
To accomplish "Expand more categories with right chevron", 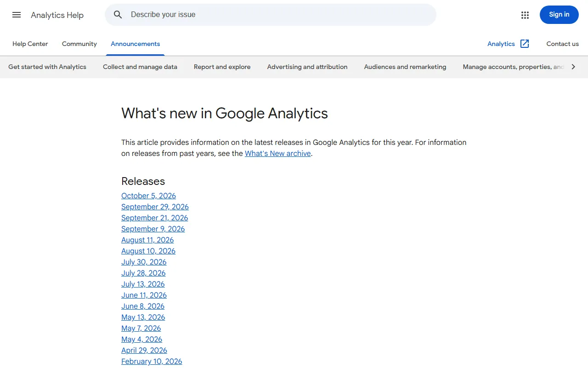I will coord(573,67).
